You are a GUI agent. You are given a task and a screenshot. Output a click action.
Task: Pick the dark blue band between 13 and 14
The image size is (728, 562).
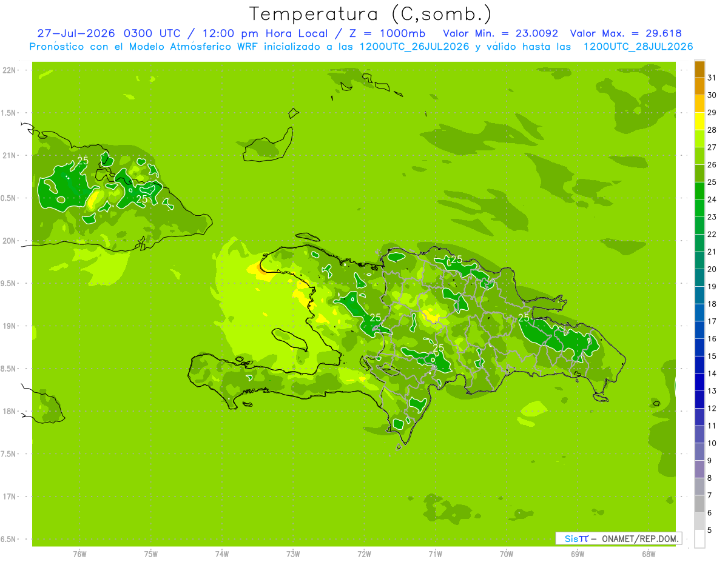coord(699,383)
